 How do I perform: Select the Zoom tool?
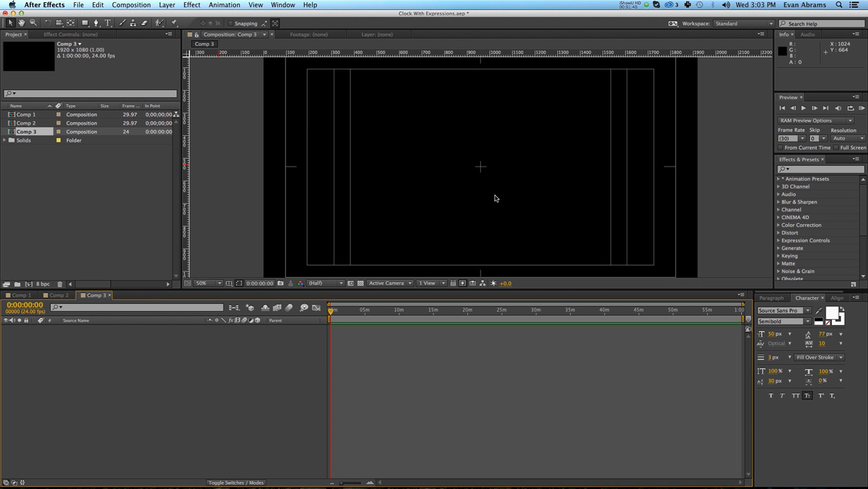[x=33, y=22]
